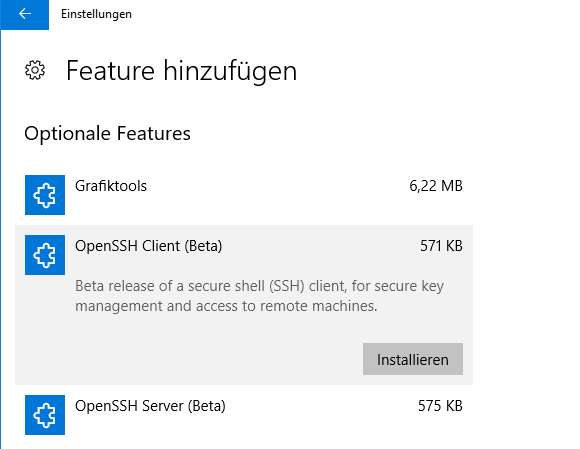Screen dimensions: 580x449
Task: Click the OpenSSH Server puzzle piece icon
Action: click(x=45, y=415)
